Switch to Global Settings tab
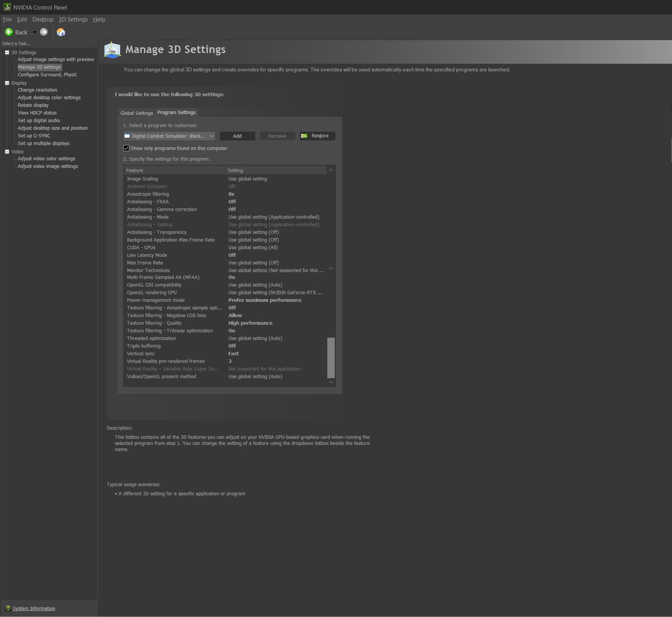 pyautogui.click(x=137, y=113)
